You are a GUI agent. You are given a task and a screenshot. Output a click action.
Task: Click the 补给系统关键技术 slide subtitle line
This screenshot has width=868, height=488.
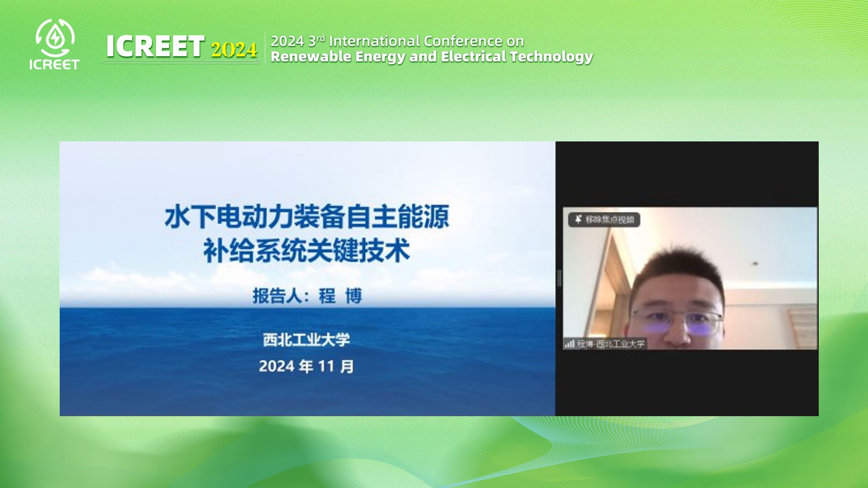[x=307, y=251]
